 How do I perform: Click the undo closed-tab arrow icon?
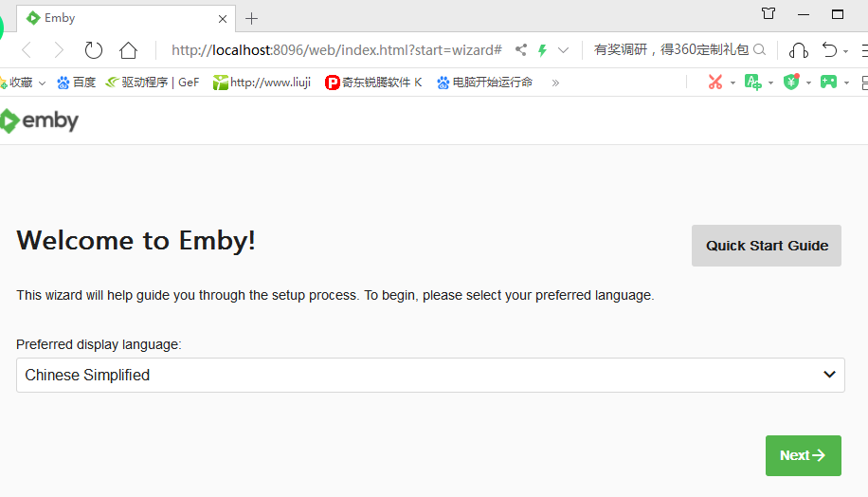829,50
